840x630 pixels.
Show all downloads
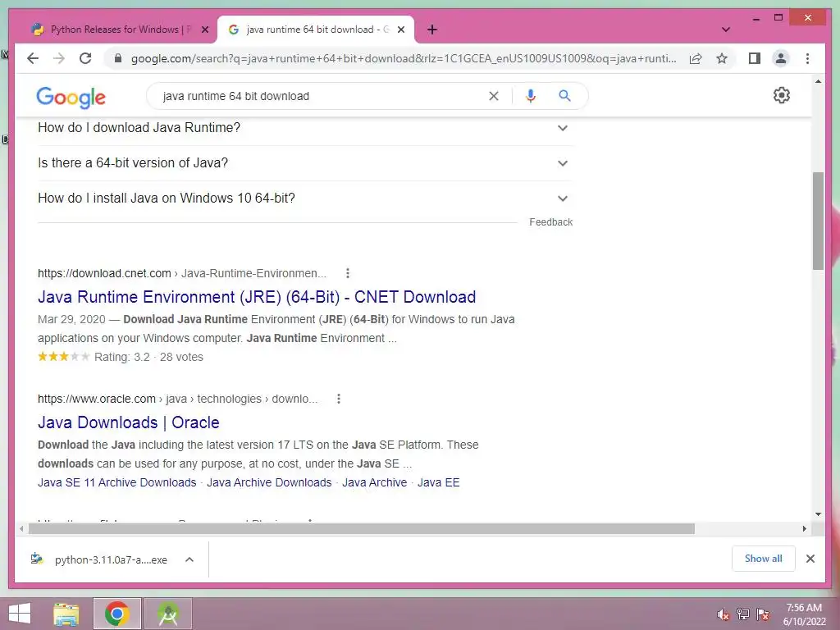(763, 558)
